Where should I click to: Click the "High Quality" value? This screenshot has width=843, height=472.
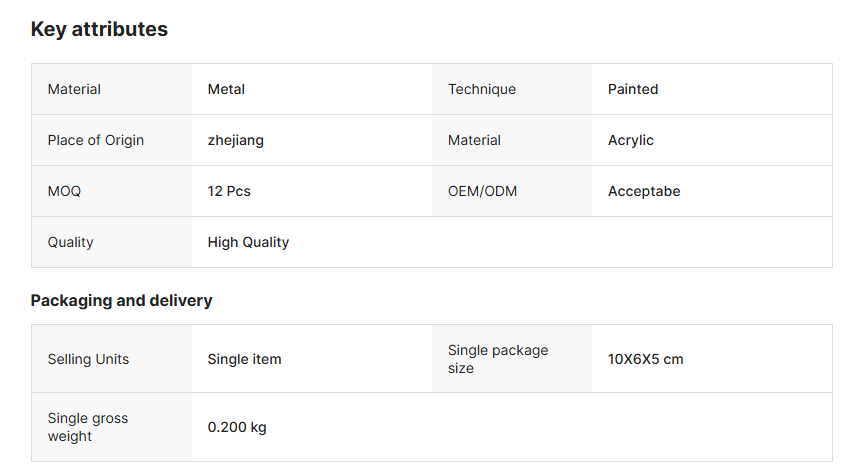(248, 242)
